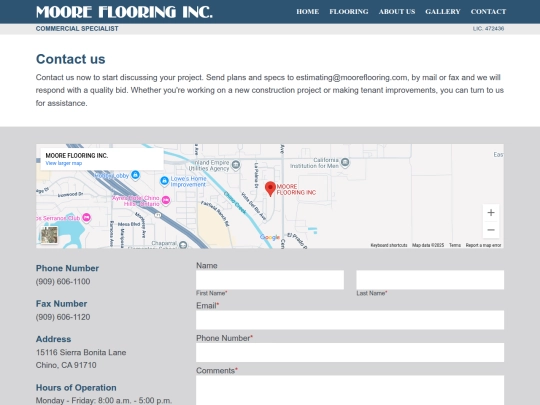Click the Hours of Operation heading

point(76,387)
